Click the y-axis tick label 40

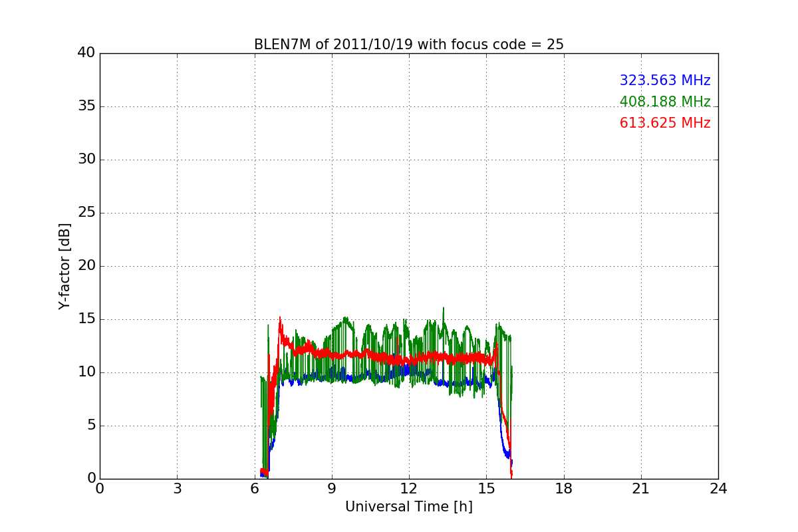coord(86,53)
